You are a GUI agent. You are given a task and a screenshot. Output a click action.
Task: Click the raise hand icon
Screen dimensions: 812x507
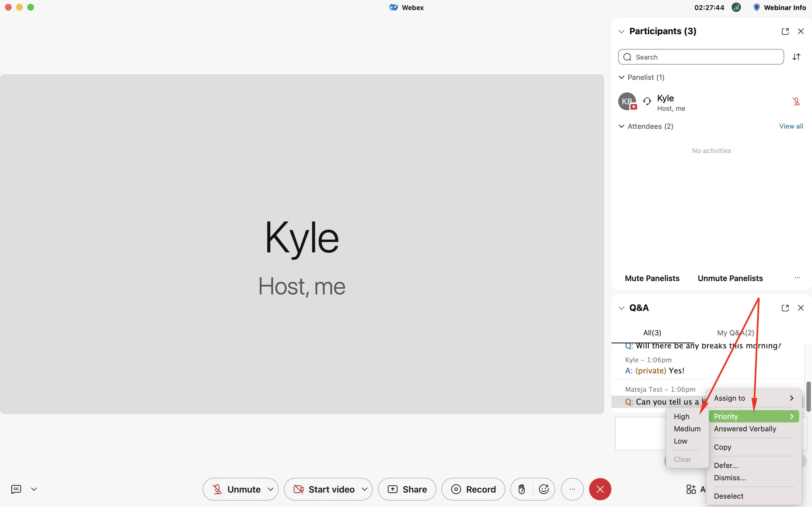pyautogui.click(x=522, y=489)
